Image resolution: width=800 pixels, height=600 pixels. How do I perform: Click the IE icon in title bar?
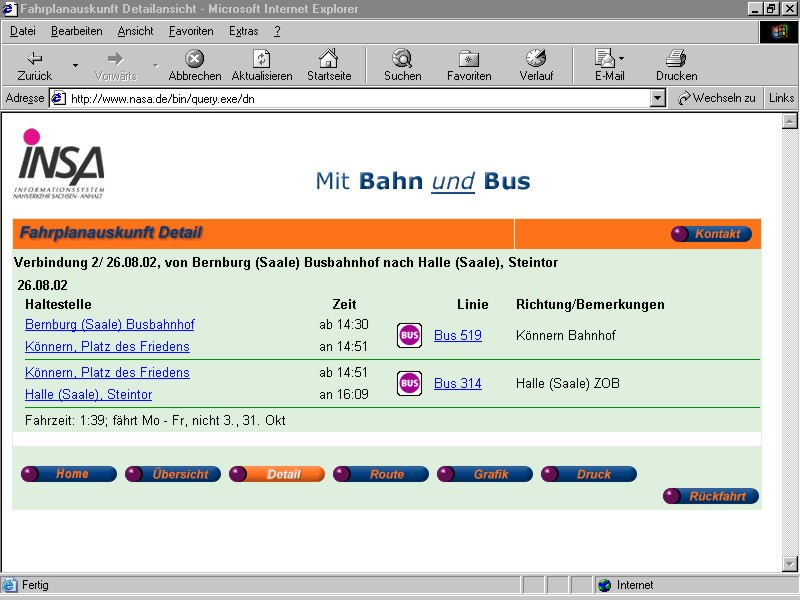click(10, 9)
